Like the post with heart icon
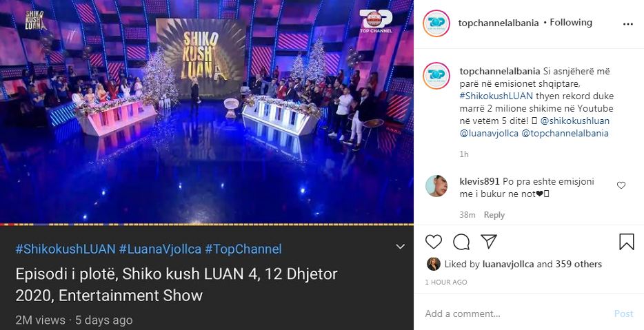 (433, 242)
